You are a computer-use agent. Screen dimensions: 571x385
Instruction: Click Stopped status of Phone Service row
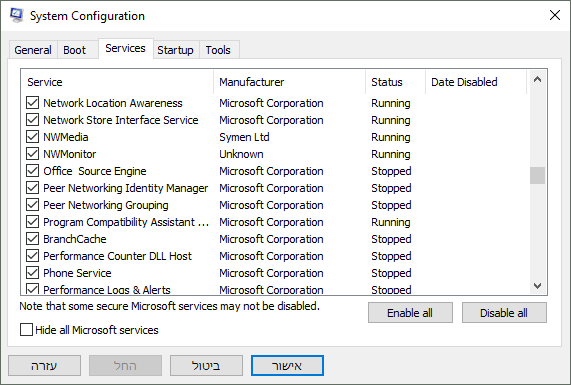(391, 273)
